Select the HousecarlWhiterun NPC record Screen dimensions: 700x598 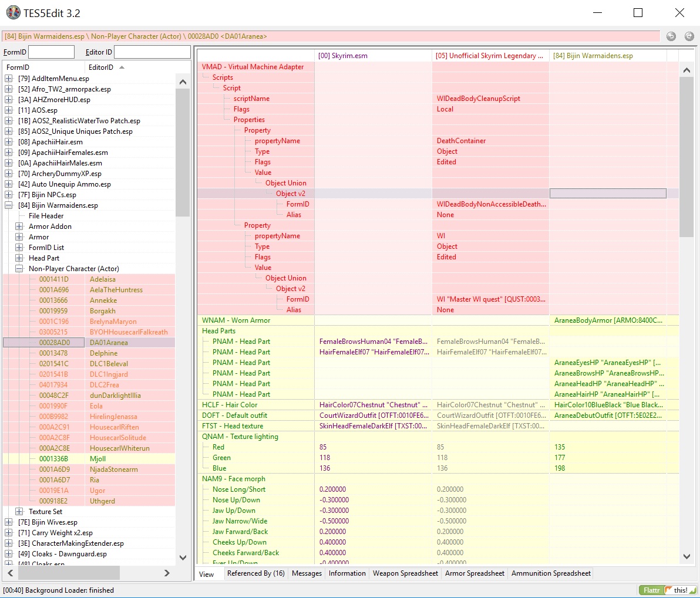tap(89, 448)
